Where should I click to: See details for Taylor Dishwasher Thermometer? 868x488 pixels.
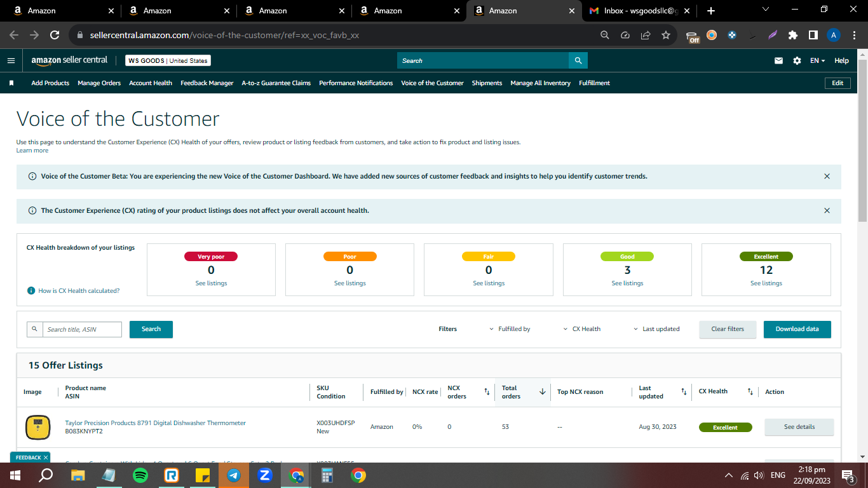(x=799, y=427)
